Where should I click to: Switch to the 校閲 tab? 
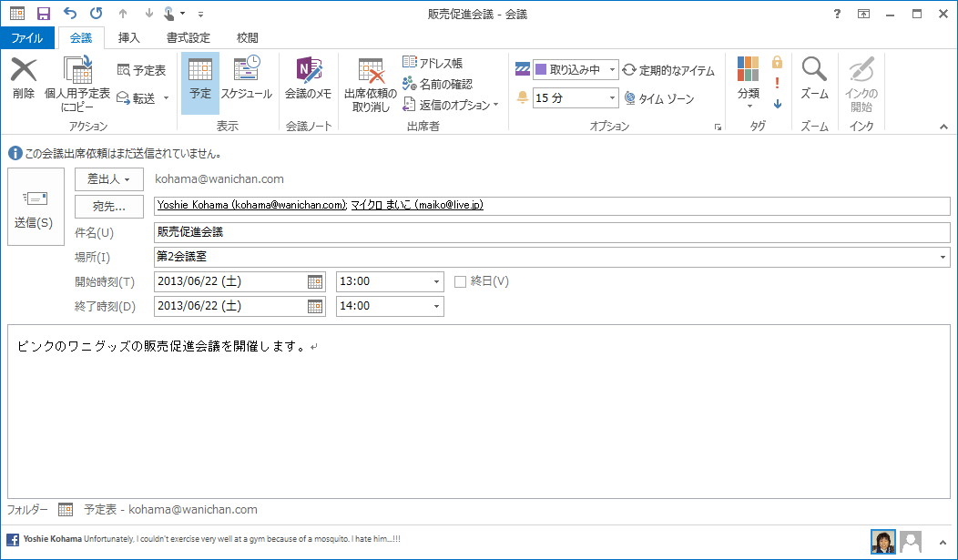pos(248,38)
